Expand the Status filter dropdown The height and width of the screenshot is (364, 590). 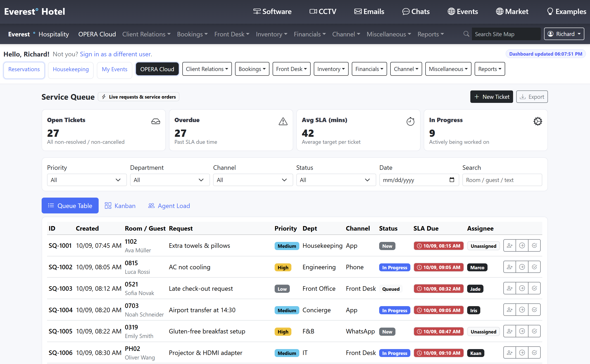click(x=336, y=180)
